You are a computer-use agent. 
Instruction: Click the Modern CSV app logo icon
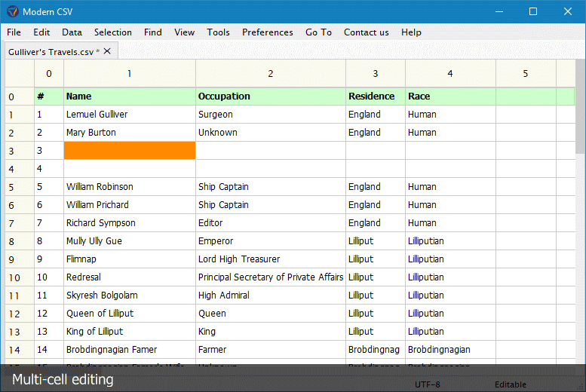pyautogui.click(x=12, y=11)
